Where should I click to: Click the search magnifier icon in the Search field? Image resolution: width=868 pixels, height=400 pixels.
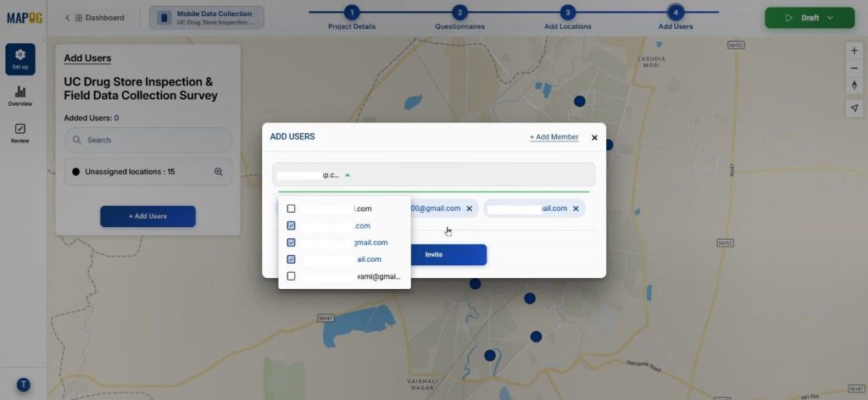(77, 140)
